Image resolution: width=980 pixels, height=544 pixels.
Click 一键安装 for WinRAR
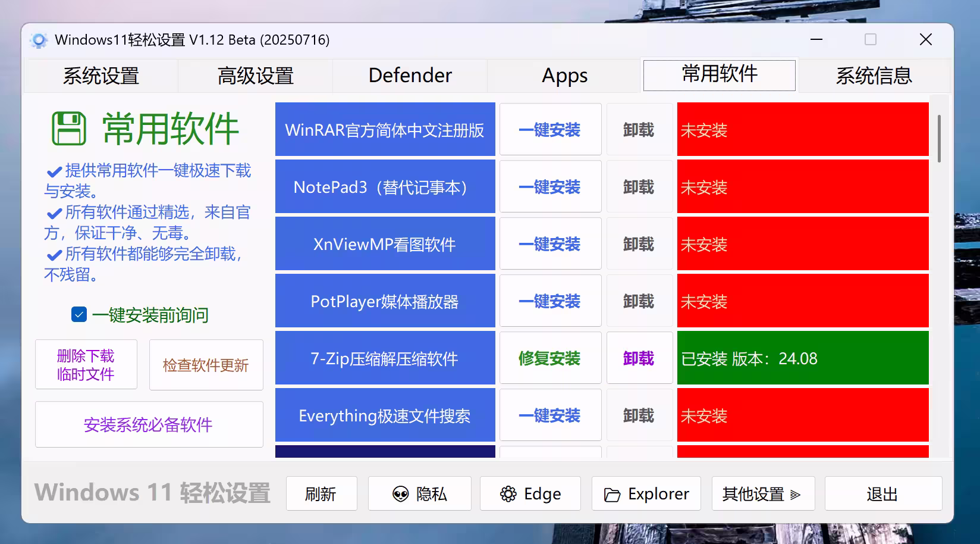551,130
